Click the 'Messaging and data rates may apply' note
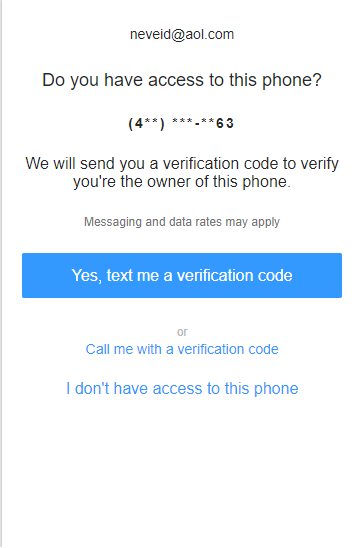The image size is (362, 548). coord(182,222)
